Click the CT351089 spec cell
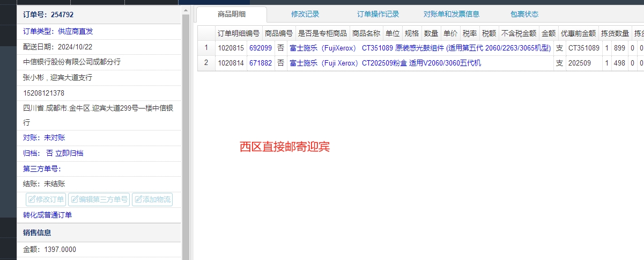The height and width of the screenshot is (260, 644). pos(584,48)
